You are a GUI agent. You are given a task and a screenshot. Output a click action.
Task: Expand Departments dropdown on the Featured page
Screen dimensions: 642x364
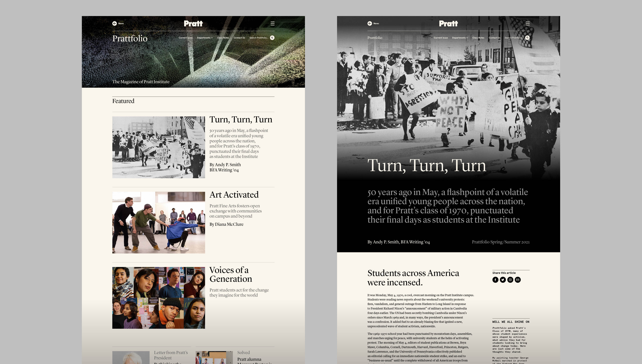click(x=205, y=38)
